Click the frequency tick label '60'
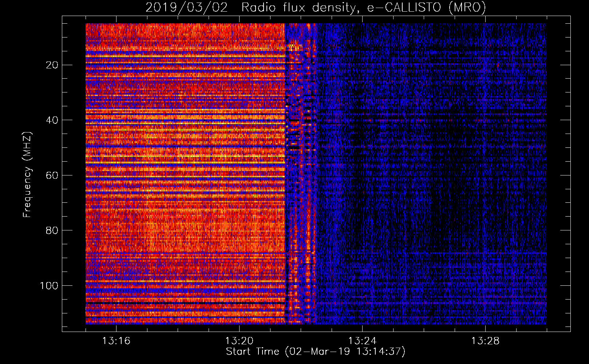 52,175
